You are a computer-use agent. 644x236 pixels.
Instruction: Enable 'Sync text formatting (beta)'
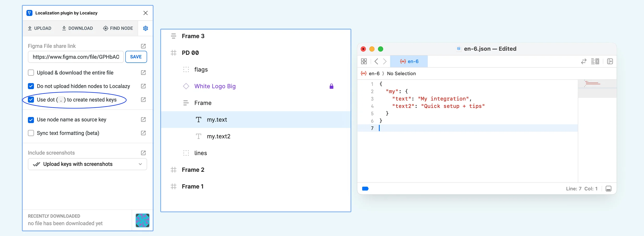tap(31, 133)
